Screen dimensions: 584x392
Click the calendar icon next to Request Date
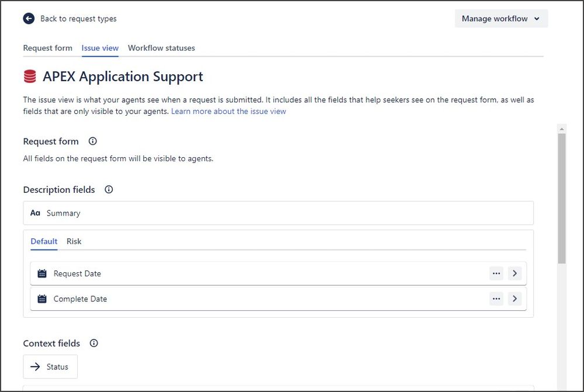[42, 273]
